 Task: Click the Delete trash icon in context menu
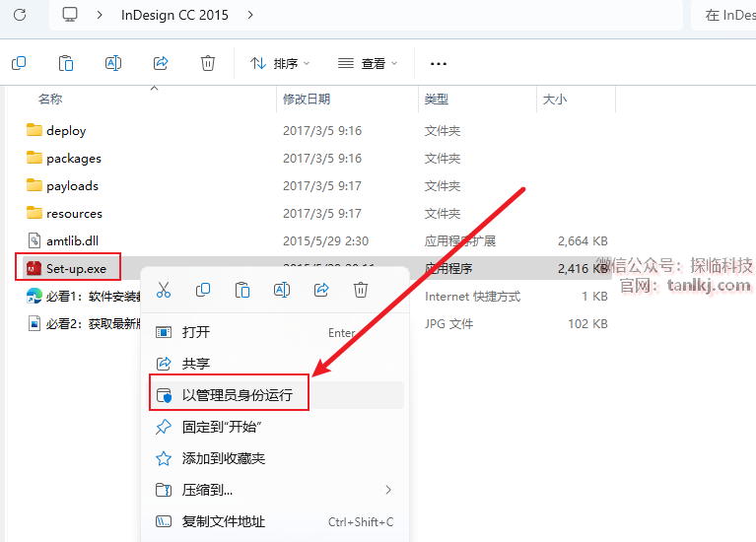[x=361, y=290]
